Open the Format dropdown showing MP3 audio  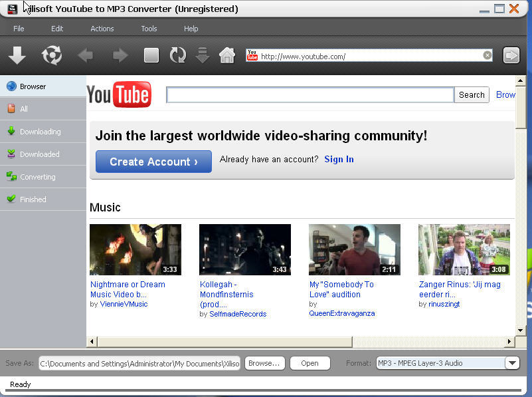511,362
